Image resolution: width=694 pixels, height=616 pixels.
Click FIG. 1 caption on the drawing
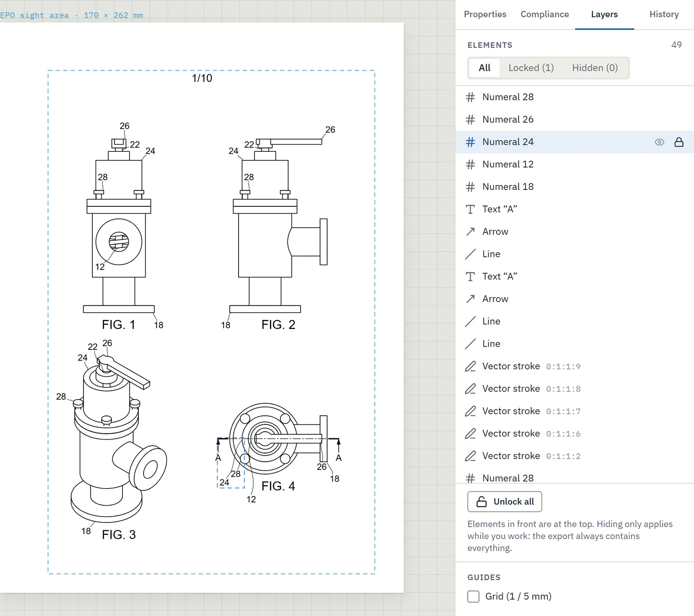[118, 325]
